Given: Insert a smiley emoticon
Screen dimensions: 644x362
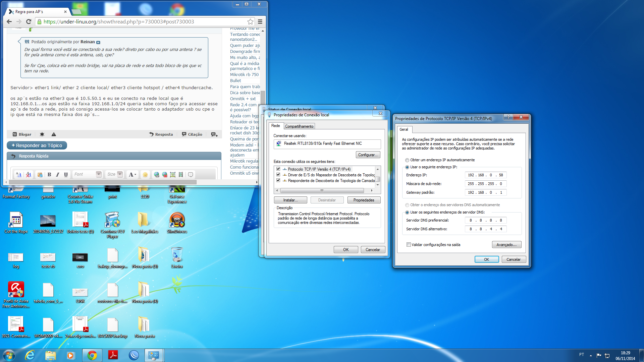Looking at the screenshot, I should click(x=145, y=175).
